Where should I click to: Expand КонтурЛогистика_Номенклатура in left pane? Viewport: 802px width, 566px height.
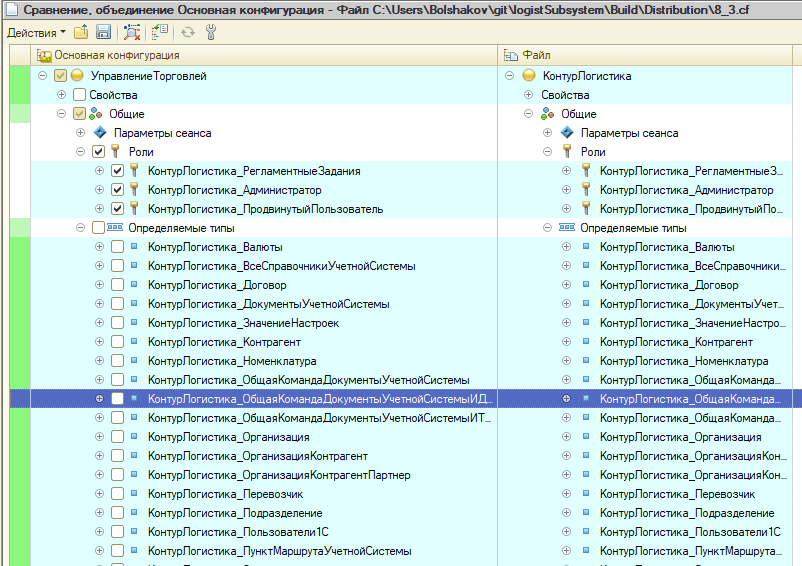[99, 360]
